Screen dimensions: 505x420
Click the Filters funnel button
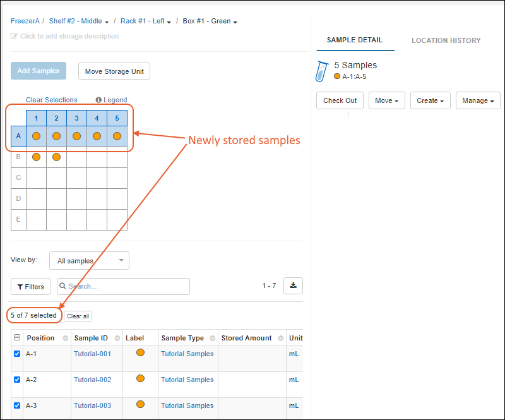30,287
